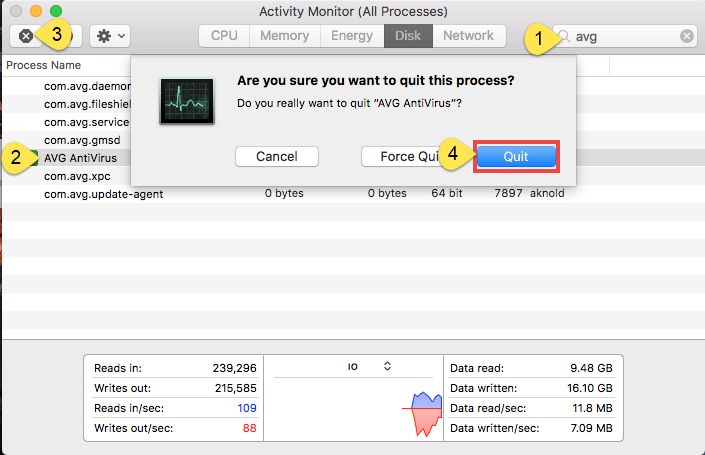This screenshot has height=455, width=705.
Task: Select the Disk tab
Action: 407,36
